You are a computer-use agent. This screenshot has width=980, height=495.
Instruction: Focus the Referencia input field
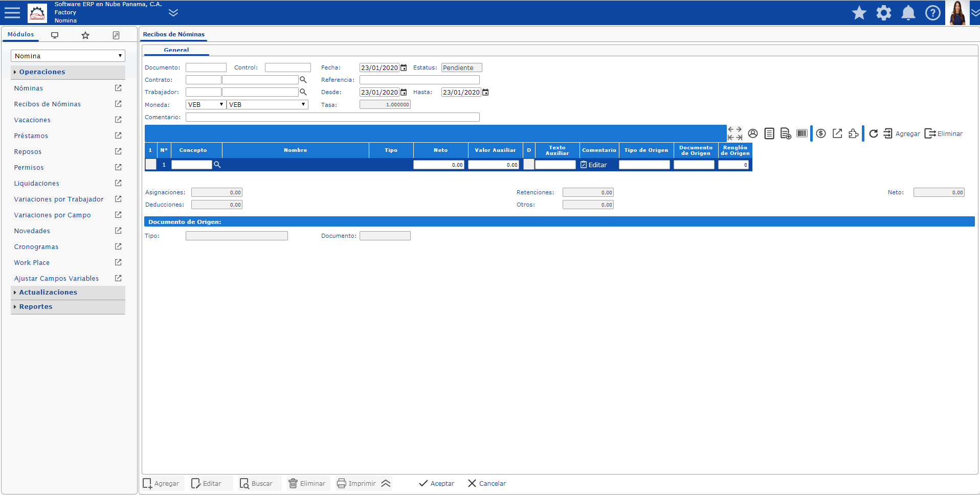[419, 80]
